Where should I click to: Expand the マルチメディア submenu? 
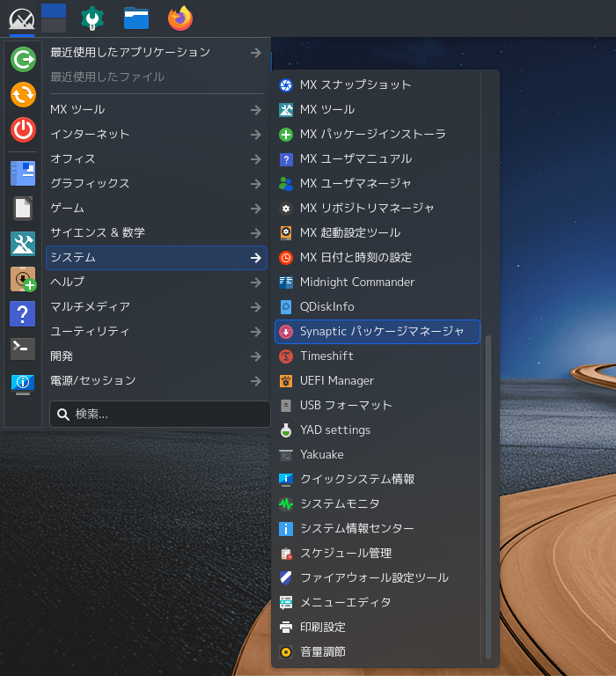[x=156, y=306]
